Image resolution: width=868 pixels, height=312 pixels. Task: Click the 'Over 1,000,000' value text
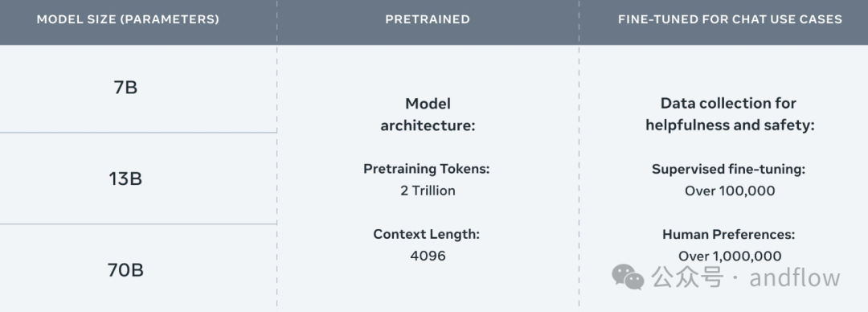730,256
